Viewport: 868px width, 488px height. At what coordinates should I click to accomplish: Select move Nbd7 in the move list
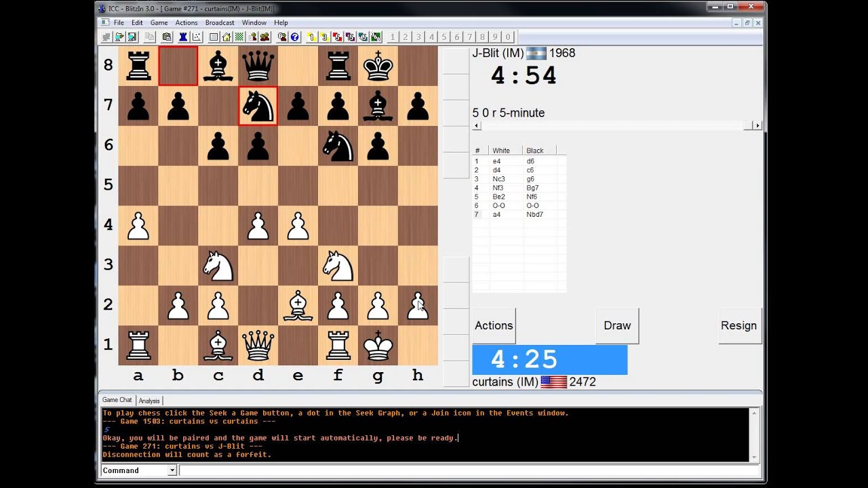click(x=534, y=214)
